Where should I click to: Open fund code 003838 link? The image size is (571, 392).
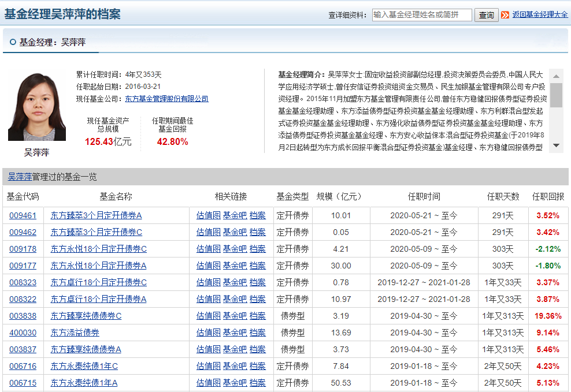23,316
